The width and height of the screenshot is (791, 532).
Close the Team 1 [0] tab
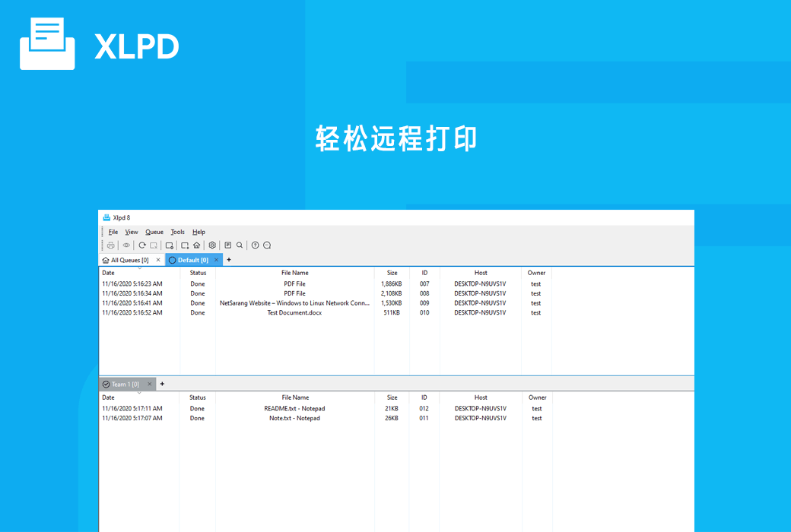(149, 384)
